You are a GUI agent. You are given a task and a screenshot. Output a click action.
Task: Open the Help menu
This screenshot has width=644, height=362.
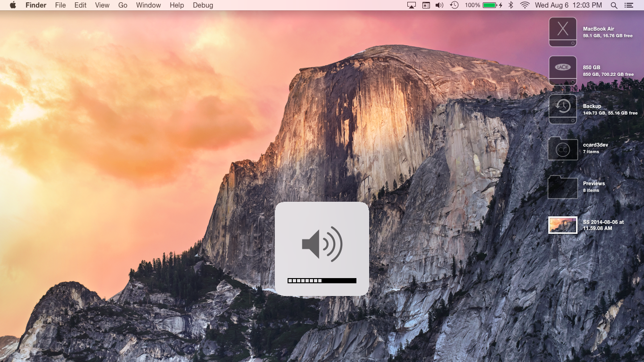click(x=177, y=5)
